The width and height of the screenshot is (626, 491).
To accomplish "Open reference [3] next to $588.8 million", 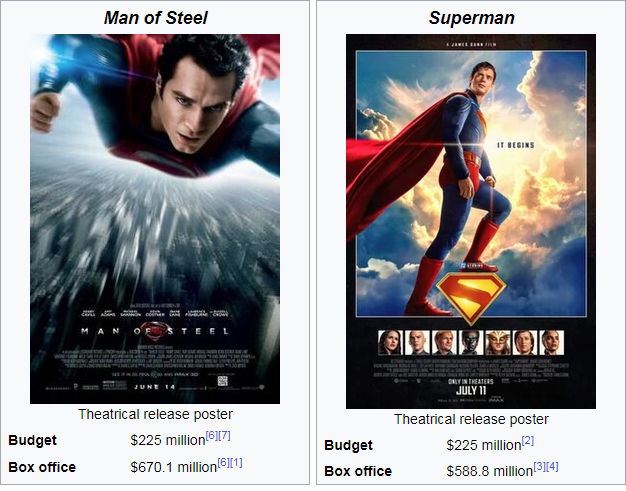I will coord(539,467).
